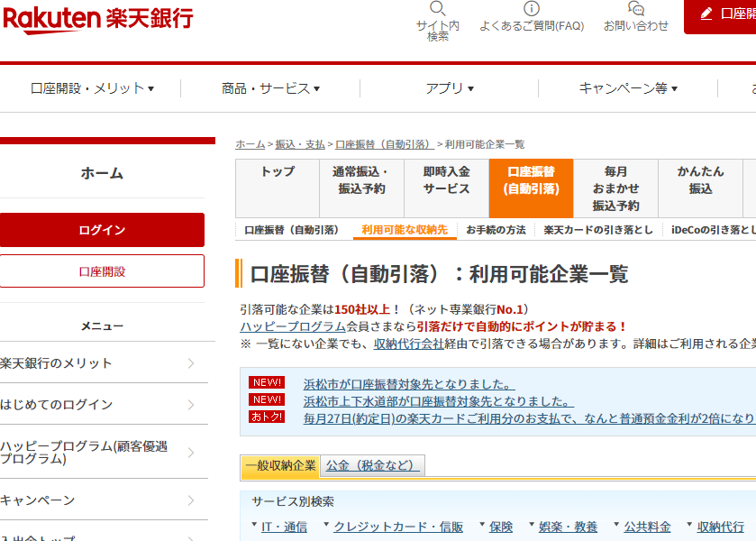Expand 口座開設・メリット dropdown menu

[92, 88]
